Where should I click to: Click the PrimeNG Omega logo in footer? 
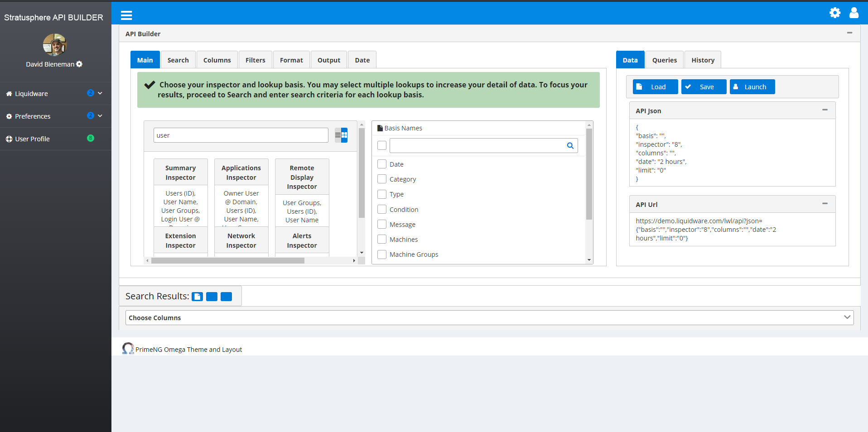click(128, 348)
